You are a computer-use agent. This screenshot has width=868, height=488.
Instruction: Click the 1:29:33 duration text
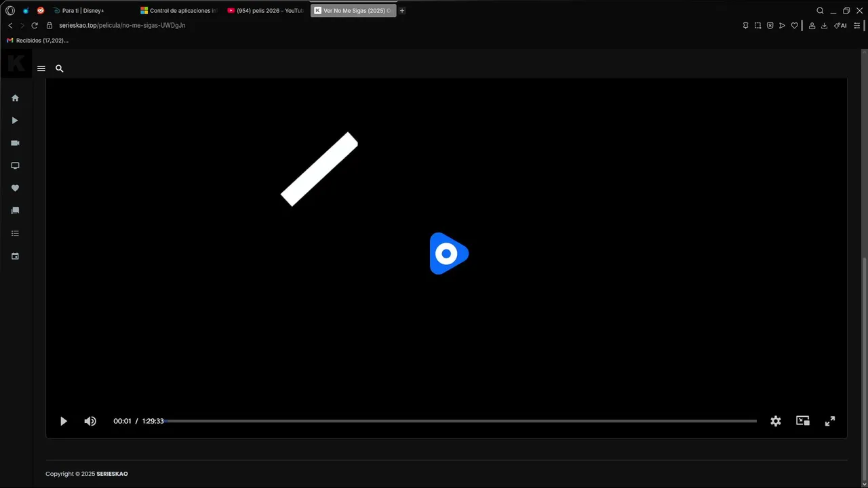(153, 421)
